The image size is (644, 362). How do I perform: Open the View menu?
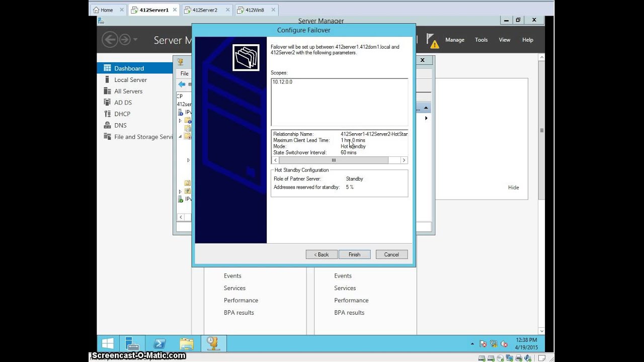505,40
